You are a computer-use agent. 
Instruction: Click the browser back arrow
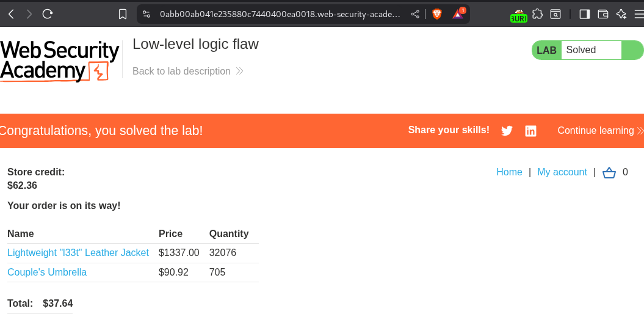point(11,13)
